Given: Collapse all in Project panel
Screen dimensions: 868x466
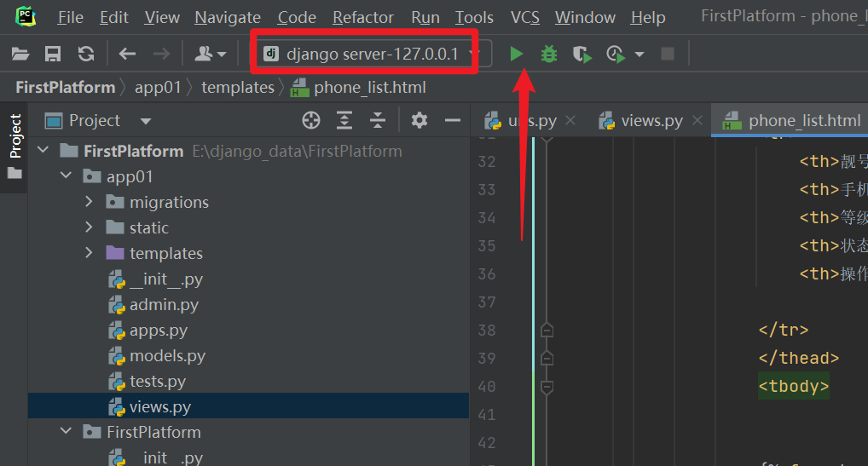Looking at the screenshot, I should pyautogui.click(x=377, y=120).
